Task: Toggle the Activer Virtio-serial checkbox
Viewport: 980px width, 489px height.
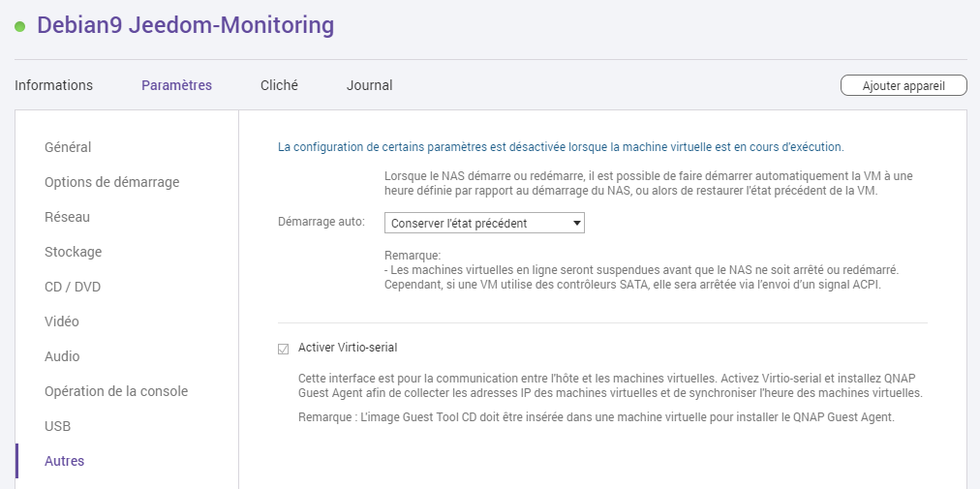Action: coord(284,349)
